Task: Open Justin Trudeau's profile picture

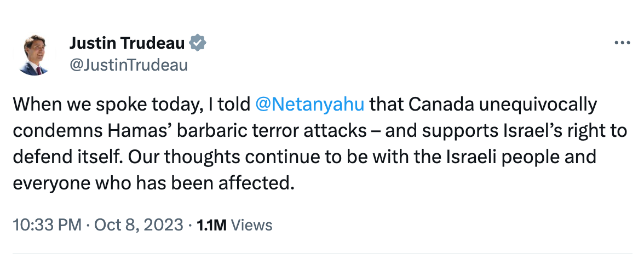Action: click(x=34, y=55)
